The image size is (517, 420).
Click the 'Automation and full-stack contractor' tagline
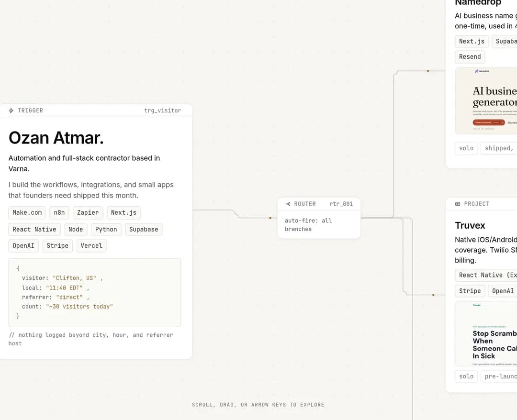click(x=84, y=164)
